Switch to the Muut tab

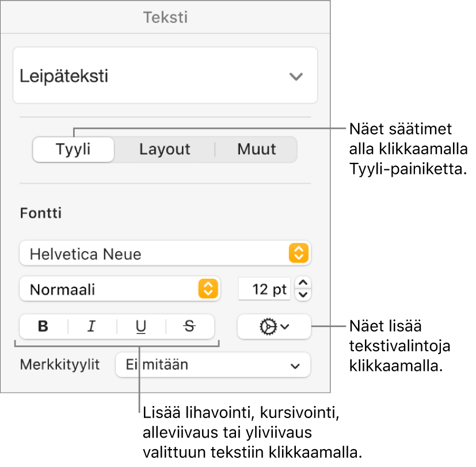coord(257,149)
